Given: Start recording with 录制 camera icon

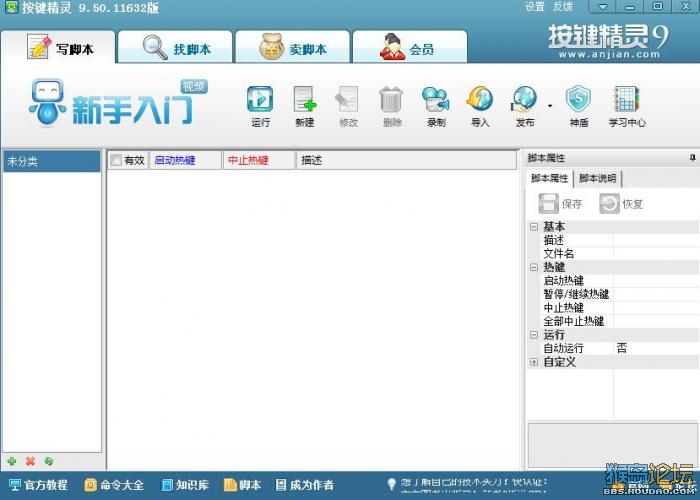Looking at the screenshot, I should point(436,106).
